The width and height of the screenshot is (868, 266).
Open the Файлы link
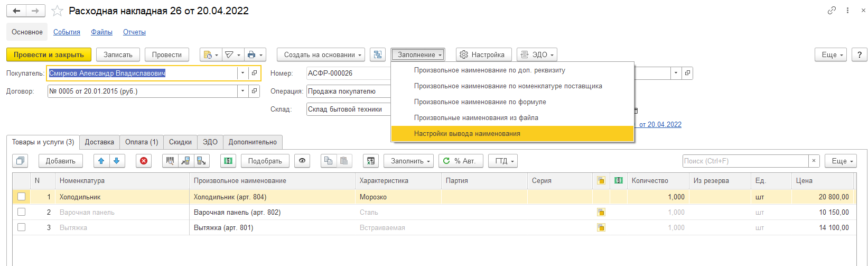(x=101, y=32)
